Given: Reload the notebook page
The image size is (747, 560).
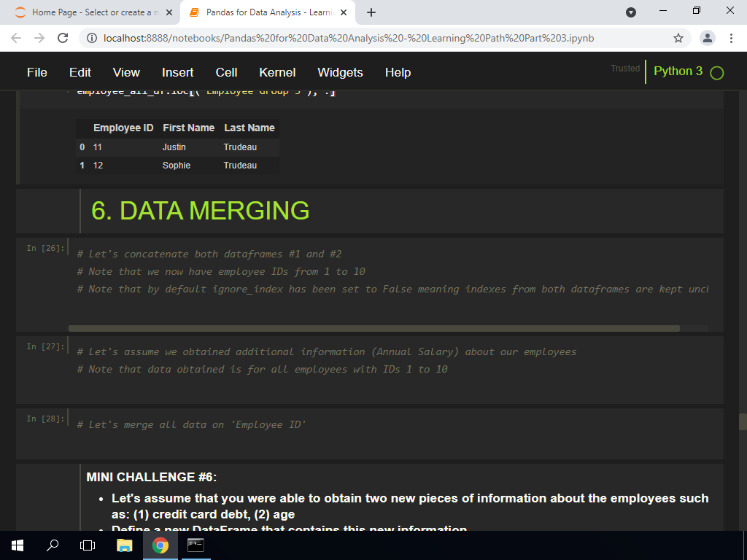Looking at the screenshot, I should click(63, 38).
